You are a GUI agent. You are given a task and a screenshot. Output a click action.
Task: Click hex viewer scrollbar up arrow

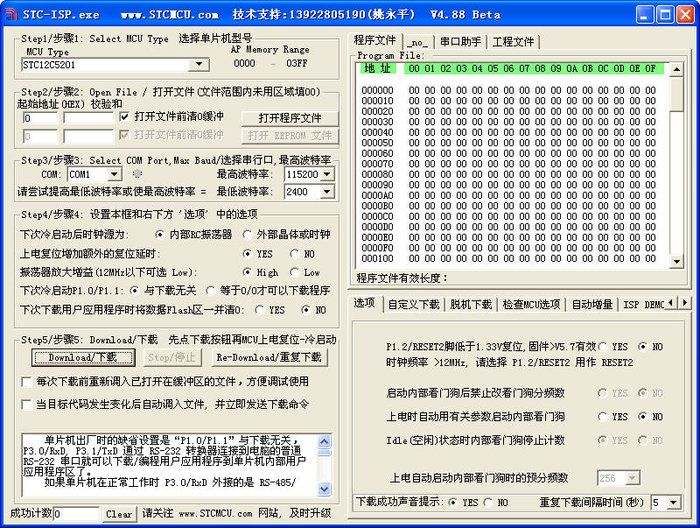[677, 70]
